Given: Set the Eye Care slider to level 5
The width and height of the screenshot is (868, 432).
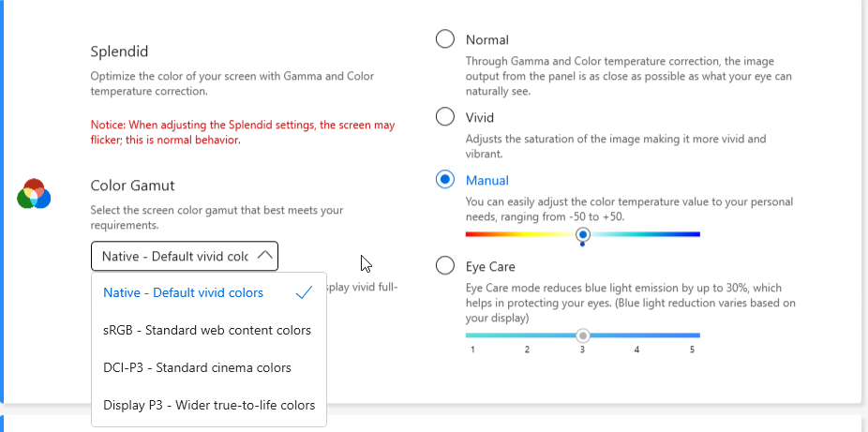Looking at the screenshot, I should coord(693,335).
